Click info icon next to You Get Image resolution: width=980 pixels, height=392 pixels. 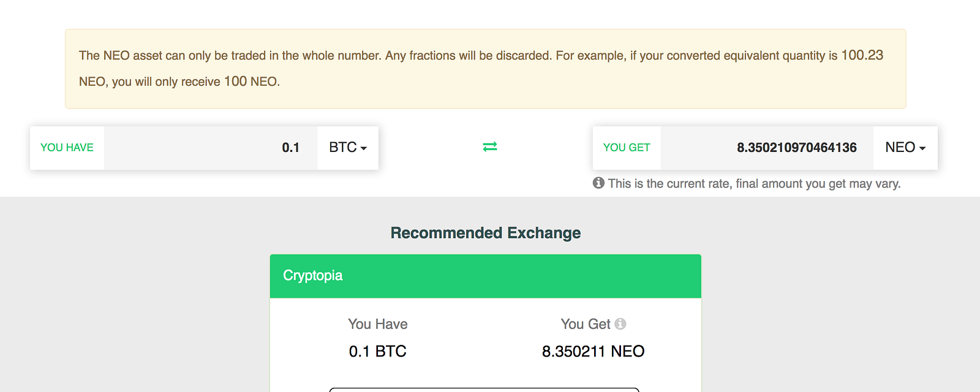[x=620, y=324]
